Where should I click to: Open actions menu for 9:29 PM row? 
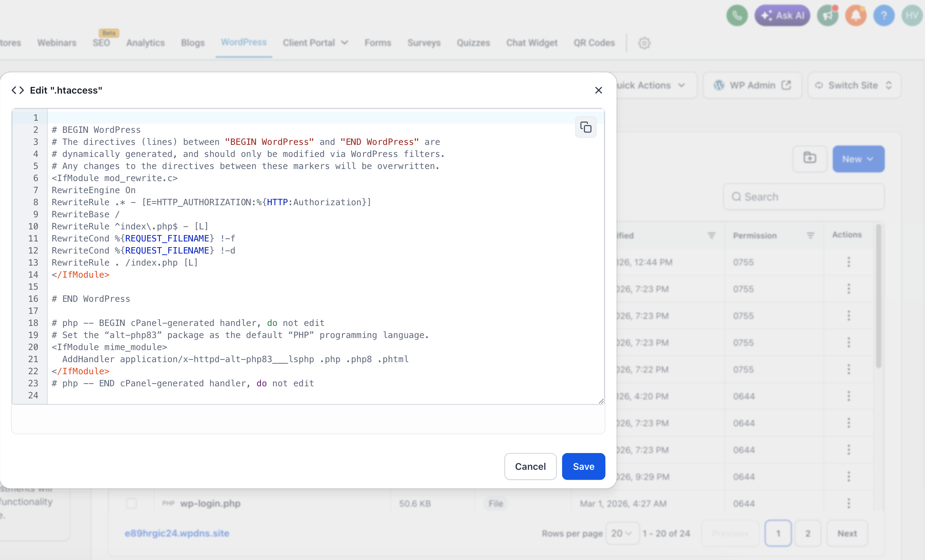point(849,477)
